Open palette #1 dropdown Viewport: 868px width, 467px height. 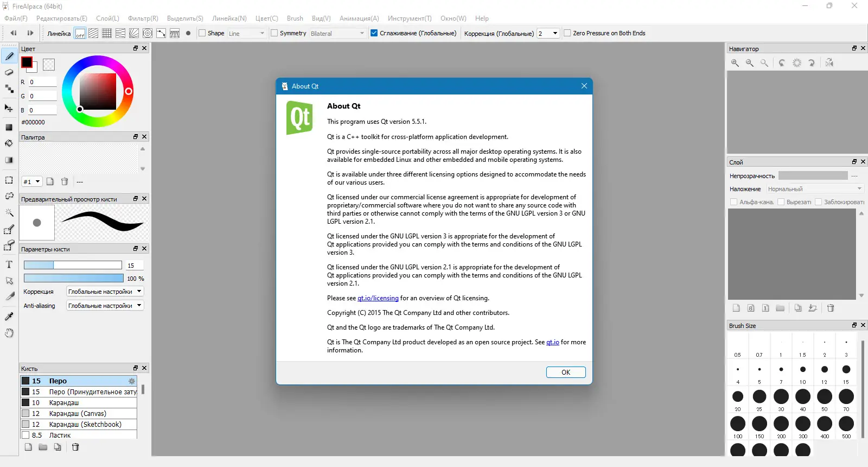point(31,181)
